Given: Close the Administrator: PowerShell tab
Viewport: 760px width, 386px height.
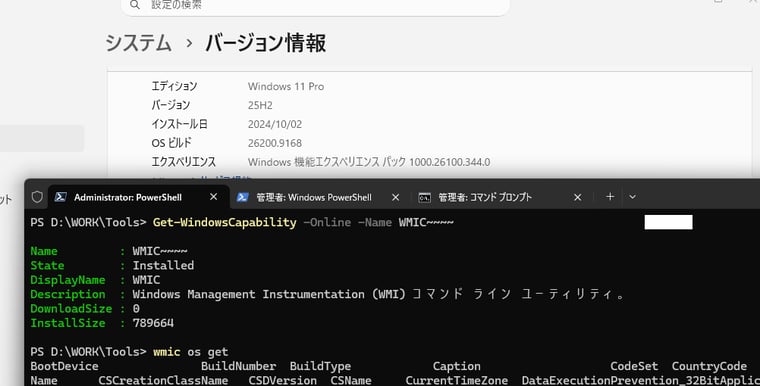Looking at the screenshot, I should [x=213, y=197].
